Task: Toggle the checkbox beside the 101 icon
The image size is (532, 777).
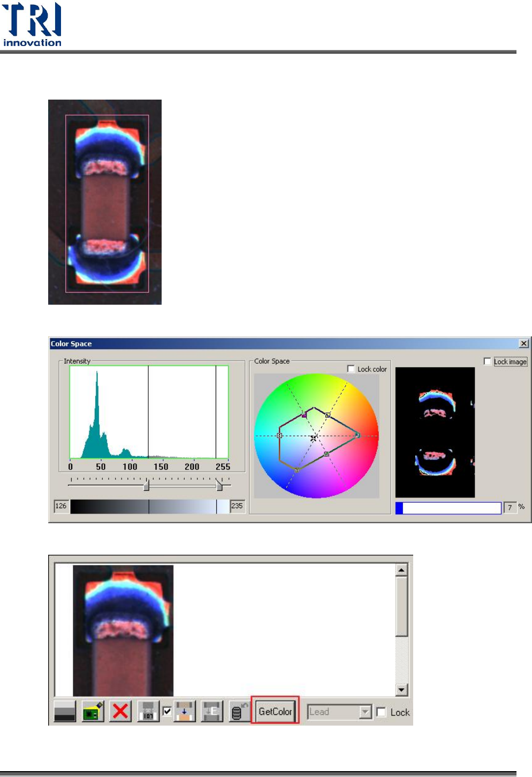Action: click(167, 711)
